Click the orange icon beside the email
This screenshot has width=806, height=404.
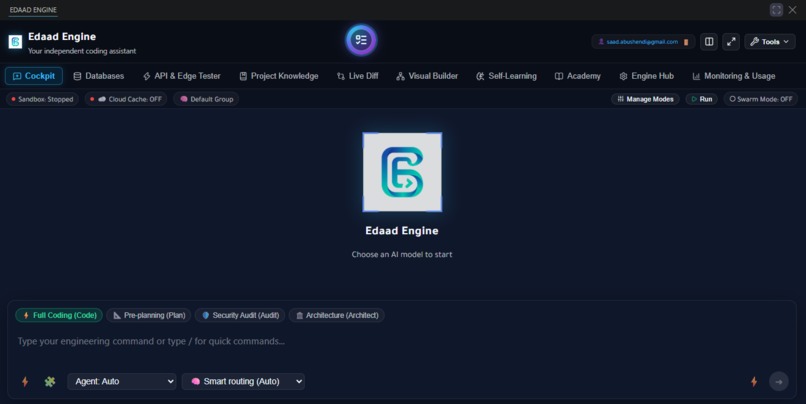(686, 42)
